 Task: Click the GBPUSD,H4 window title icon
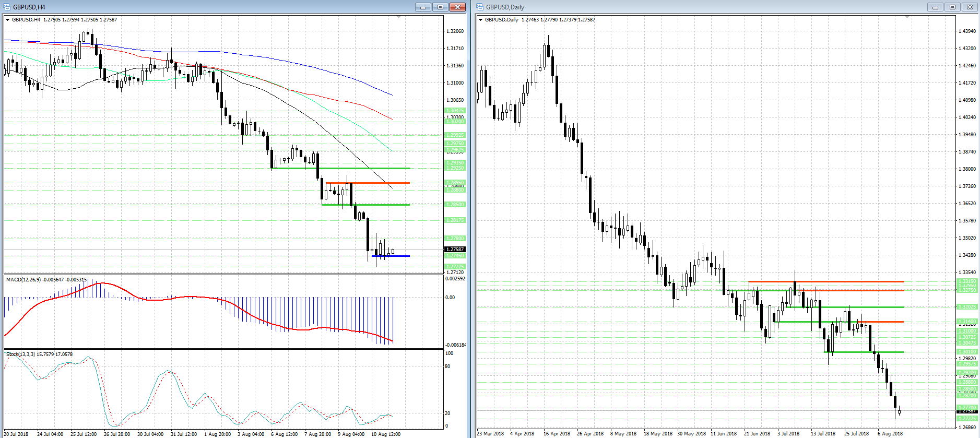click(7, 7)
